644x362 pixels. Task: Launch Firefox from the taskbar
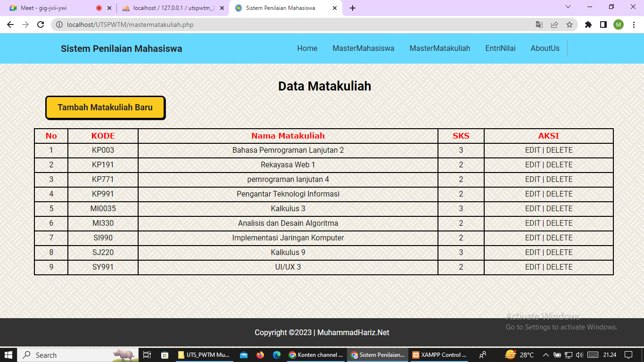[x=260, y=355]
